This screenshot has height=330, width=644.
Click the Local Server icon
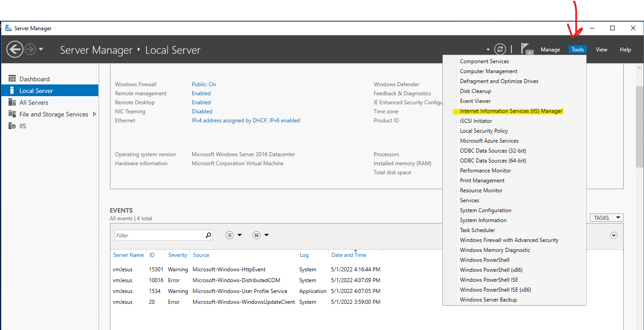click(12, 91)
